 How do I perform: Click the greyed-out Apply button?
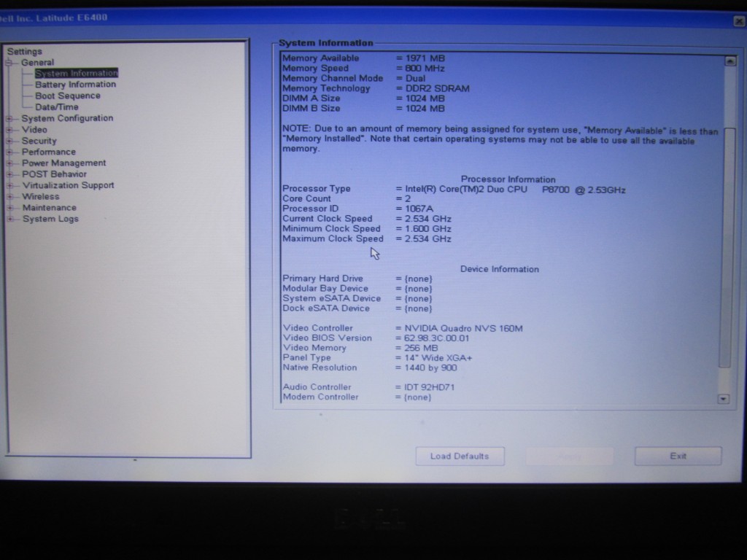coord(569,456)
